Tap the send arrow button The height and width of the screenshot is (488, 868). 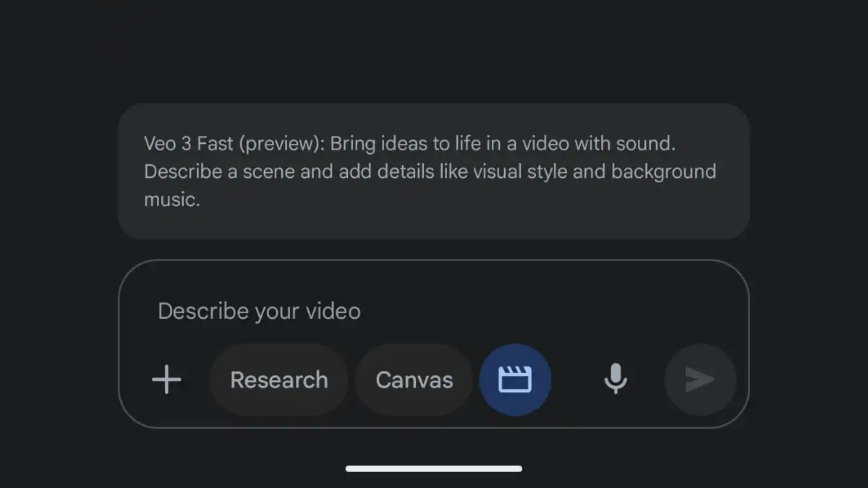click(700, 380)
